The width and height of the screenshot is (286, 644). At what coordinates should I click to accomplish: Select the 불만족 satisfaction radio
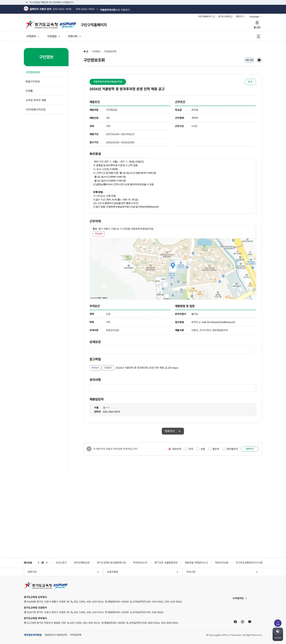210,449
